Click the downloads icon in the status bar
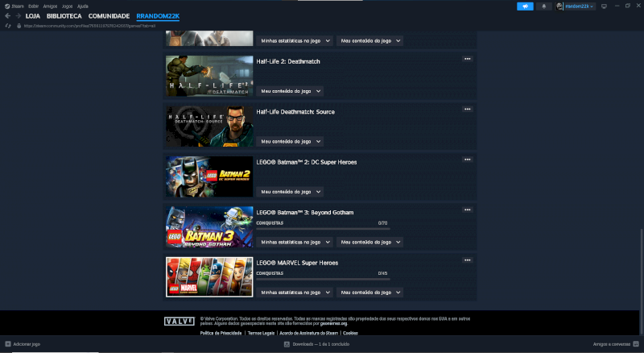The image size is (644, 353). pos(287,344)
